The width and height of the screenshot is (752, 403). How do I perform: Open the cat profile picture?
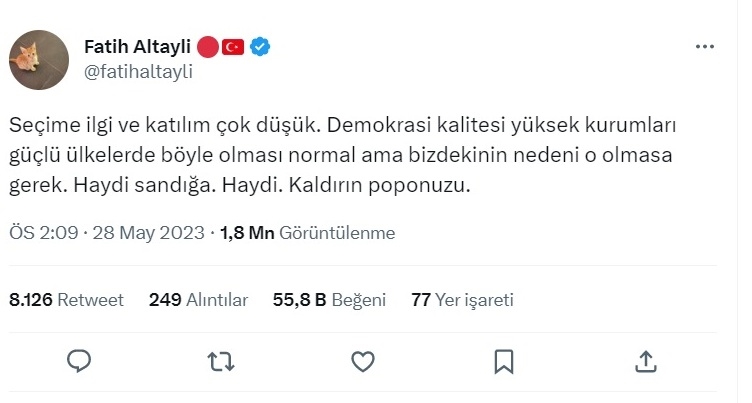click(39, 59)
